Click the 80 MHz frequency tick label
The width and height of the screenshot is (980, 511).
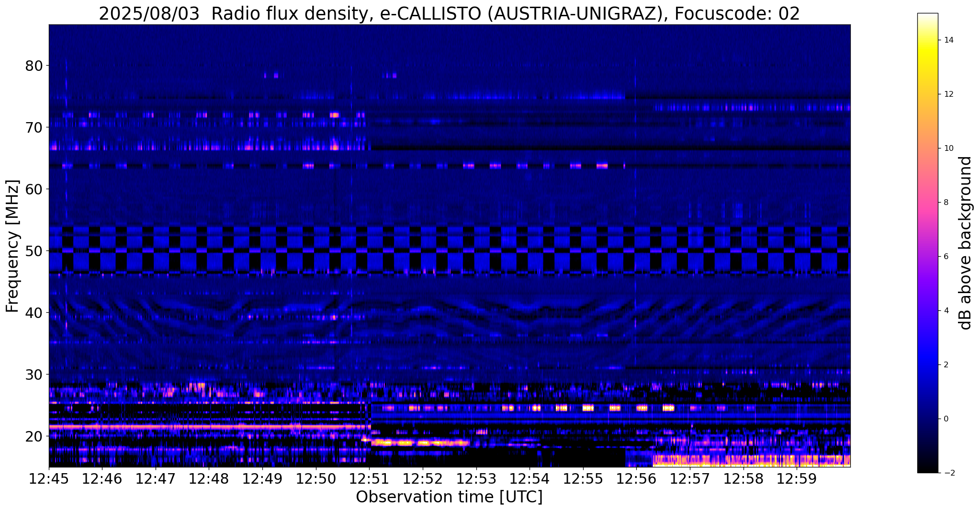34,66
